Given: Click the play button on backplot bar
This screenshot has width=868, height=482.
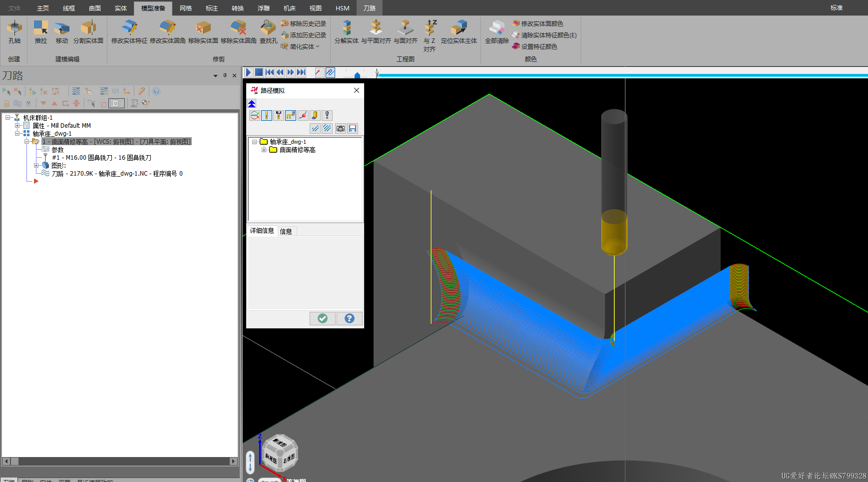Looking at the screenshot, I should click(x=248, y=72).
